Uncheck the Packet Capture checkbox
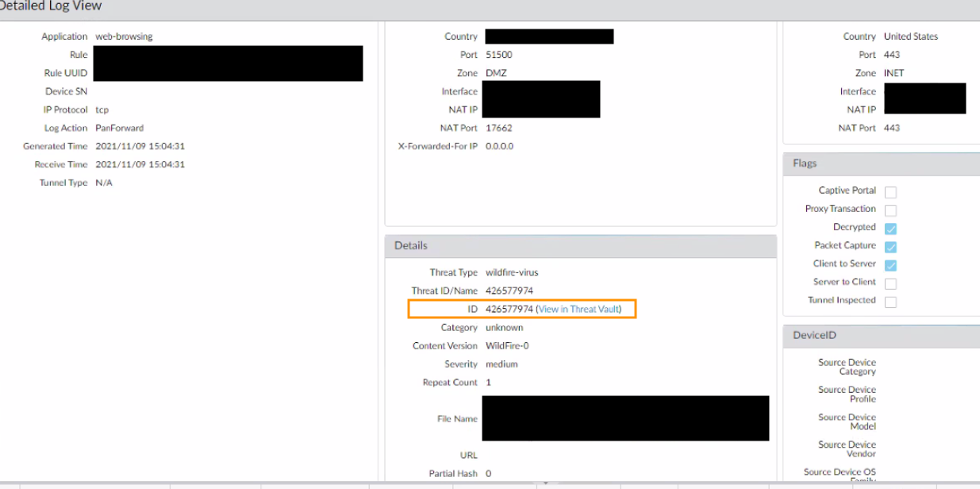The width and height of the screenshot is (980, 489). (890, 247)
